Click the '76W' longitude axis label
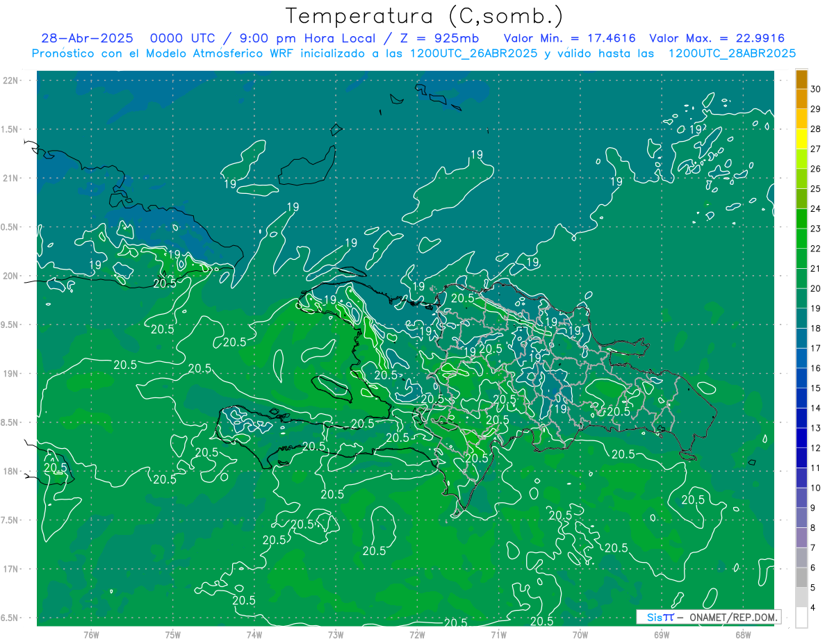Viewport: 834px width, 644px height. (x=91, y=634)
